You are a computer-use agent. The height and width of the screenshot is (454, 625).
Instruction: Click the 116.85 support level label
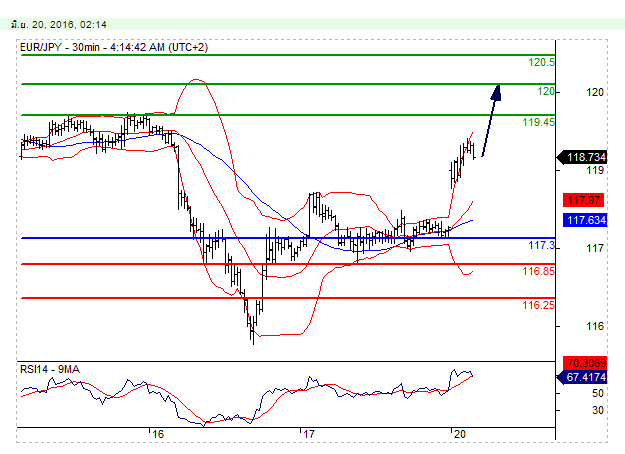tap(539, 271)
